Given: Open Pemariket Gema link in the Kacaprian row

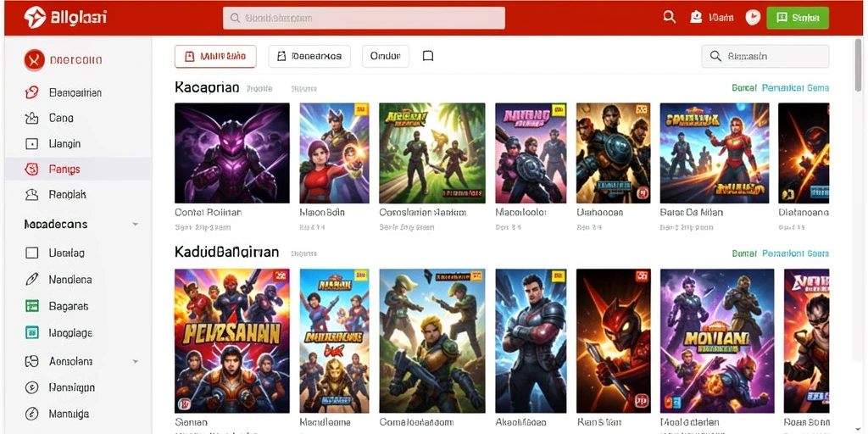Looking at the screenshot, I should point(795,88).
